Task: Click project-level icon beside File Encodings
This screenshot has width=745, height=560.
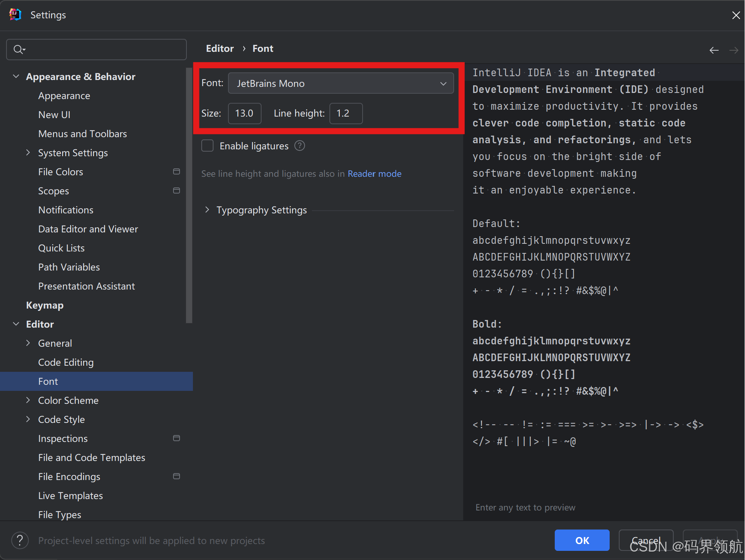Action: coord(176,476)
